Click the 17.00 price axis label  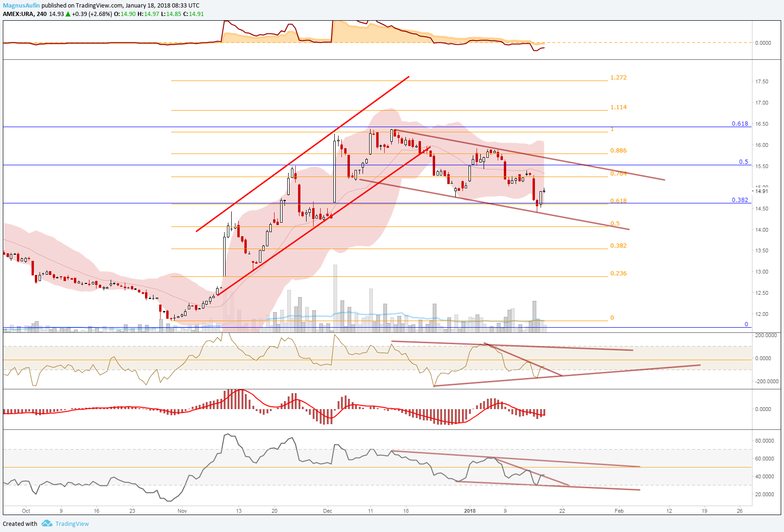click(x=762, y=103)
